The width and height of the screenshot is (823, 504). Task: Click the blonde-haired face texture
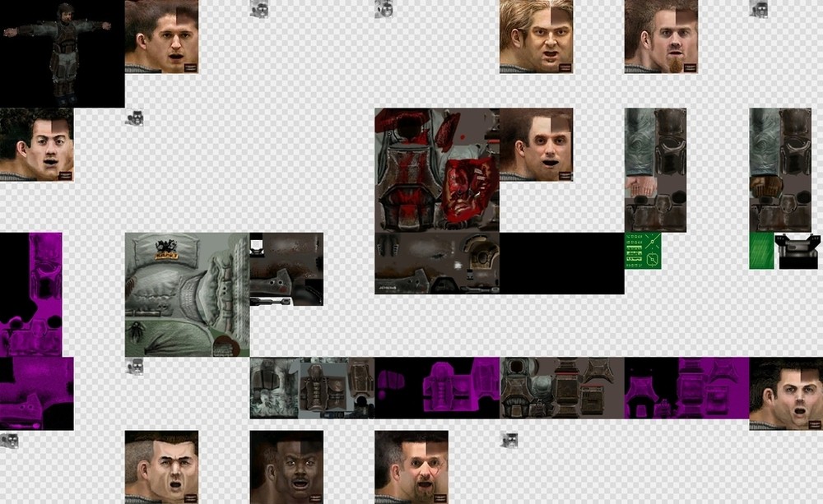point(536,36)
